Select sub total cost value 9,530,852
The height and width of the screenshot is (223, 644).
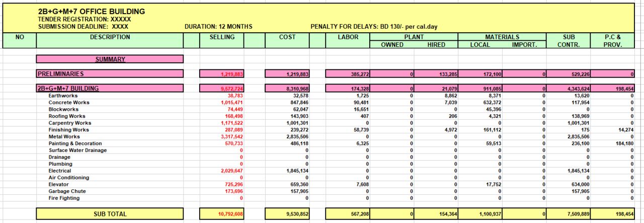tap(287, 214)
